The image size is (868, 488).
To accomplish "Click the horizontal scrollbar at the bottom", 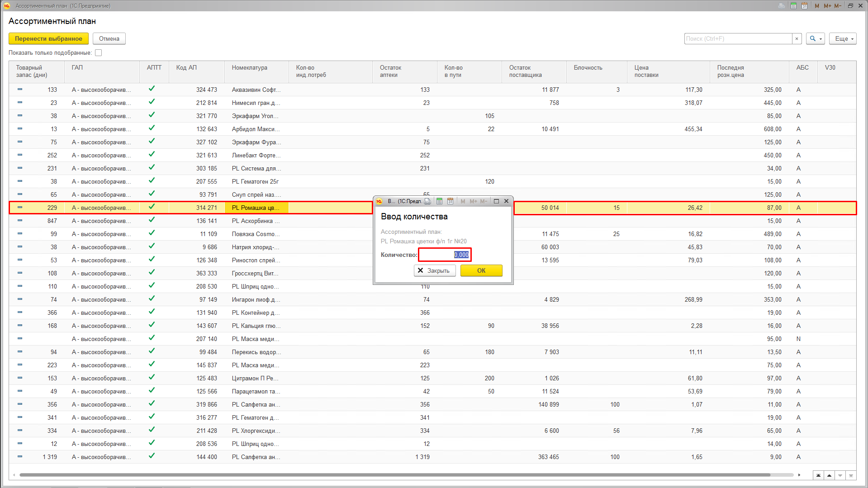I will 394,475.
